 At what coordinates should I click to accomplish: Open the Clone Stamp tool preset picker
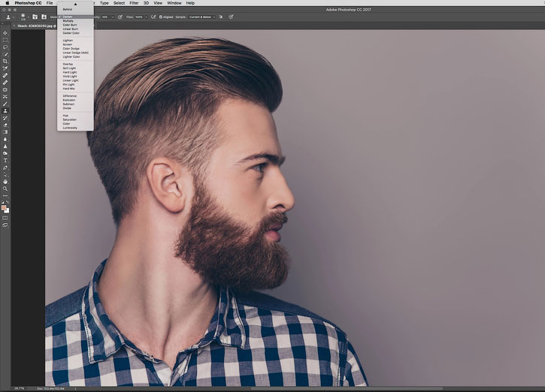pos(10,17)
